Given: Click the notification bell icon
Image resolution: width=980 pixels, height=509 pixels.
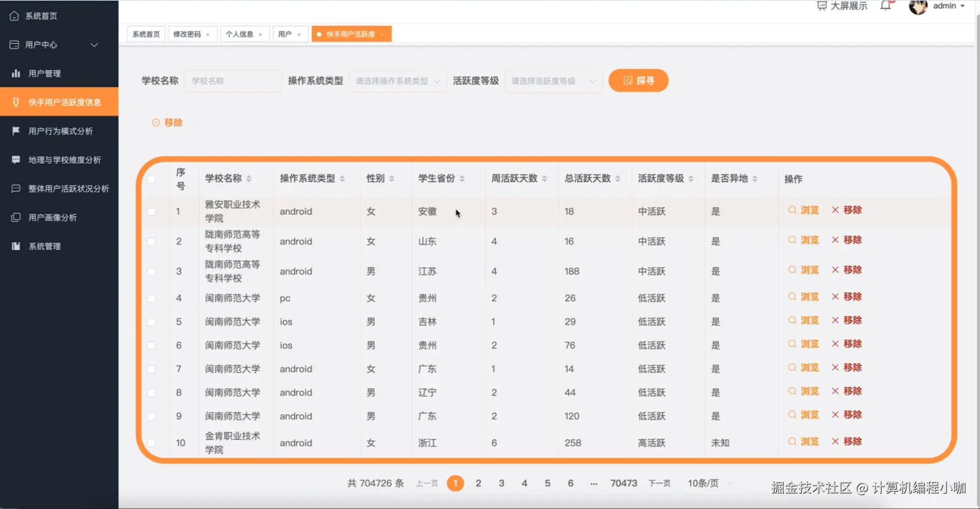Looking at the screenshot, I should (x=885, y=6).
